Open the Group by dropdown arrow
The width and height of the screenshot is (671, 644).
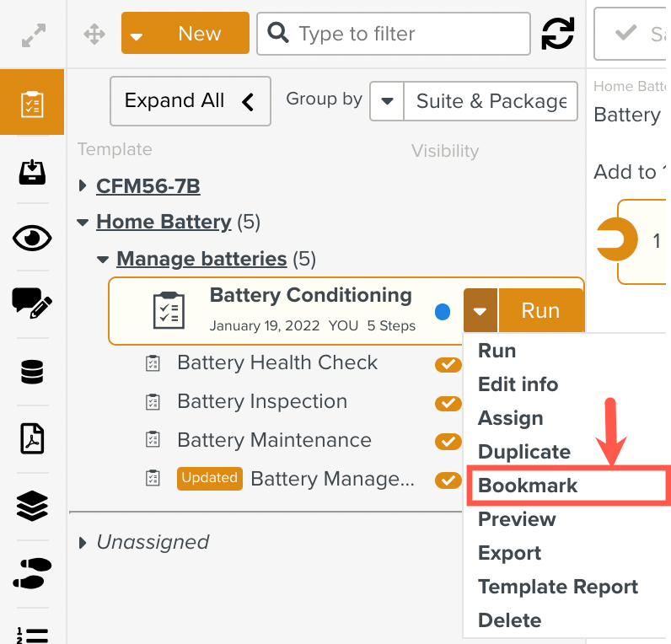pos(387,101)
